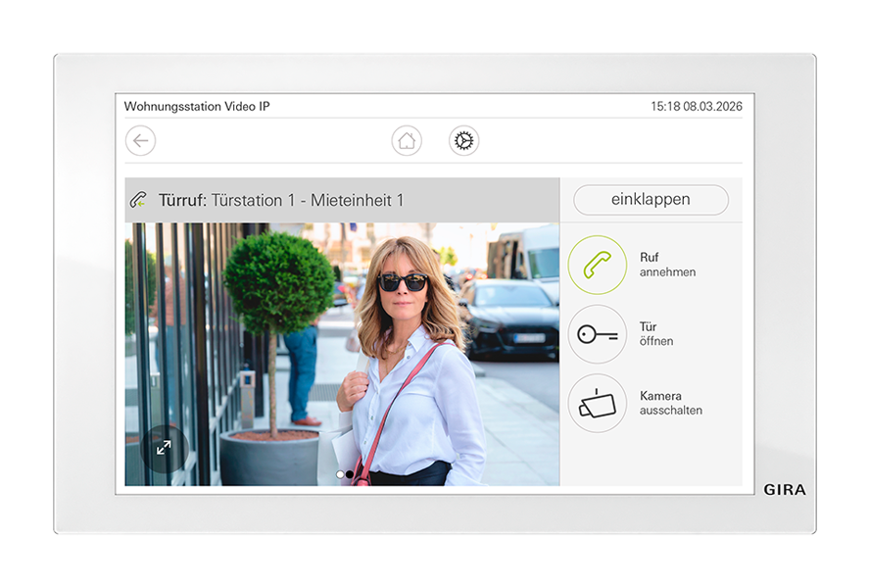This screenshot has height=588, width=870.
Task: Click the door camera video image
Action: click(342, 355)
